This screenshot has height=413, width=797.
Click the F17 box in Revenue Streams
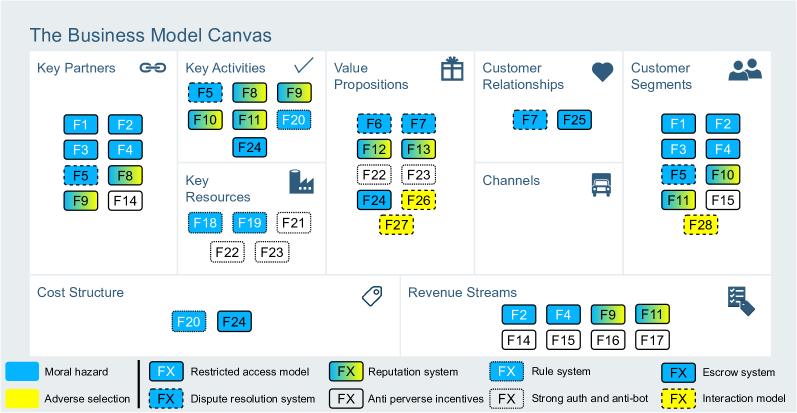tap(652, 340)
